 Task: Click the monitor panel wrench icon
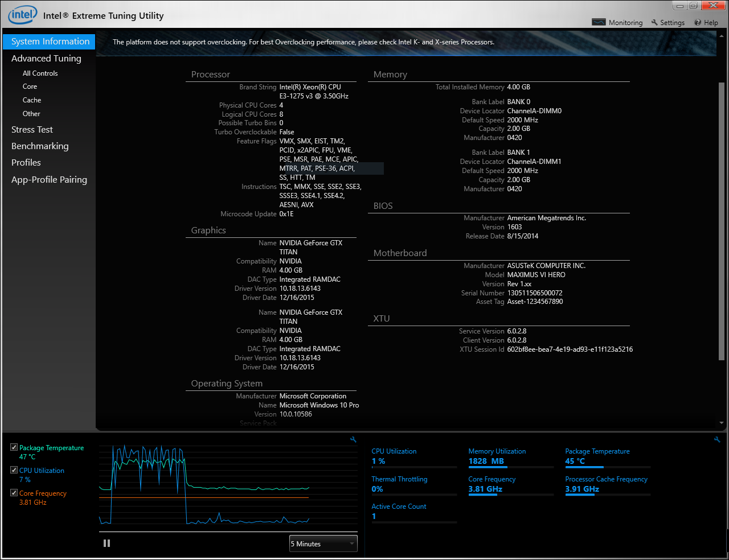717,440
